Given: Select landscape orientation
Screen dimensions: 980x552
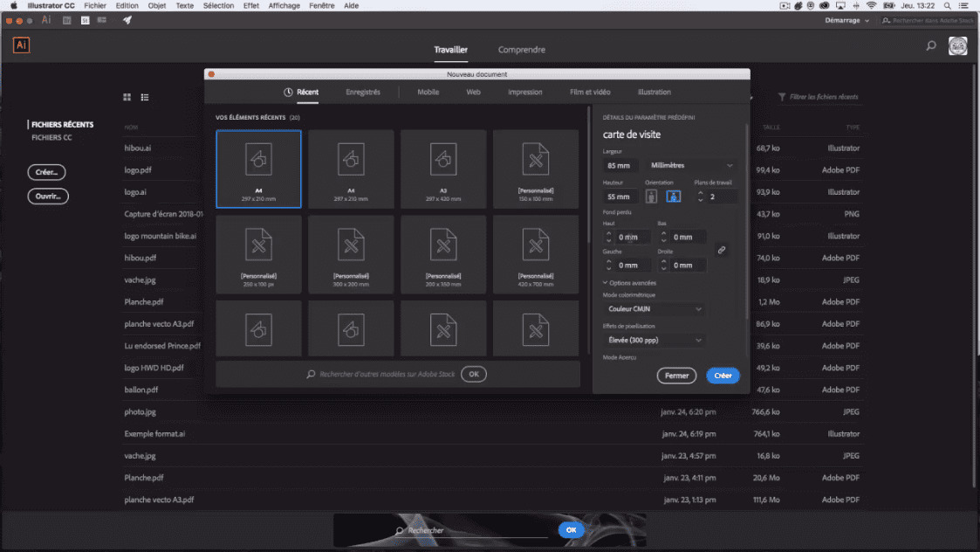Looking at the screenshot, I should [673, 197].
